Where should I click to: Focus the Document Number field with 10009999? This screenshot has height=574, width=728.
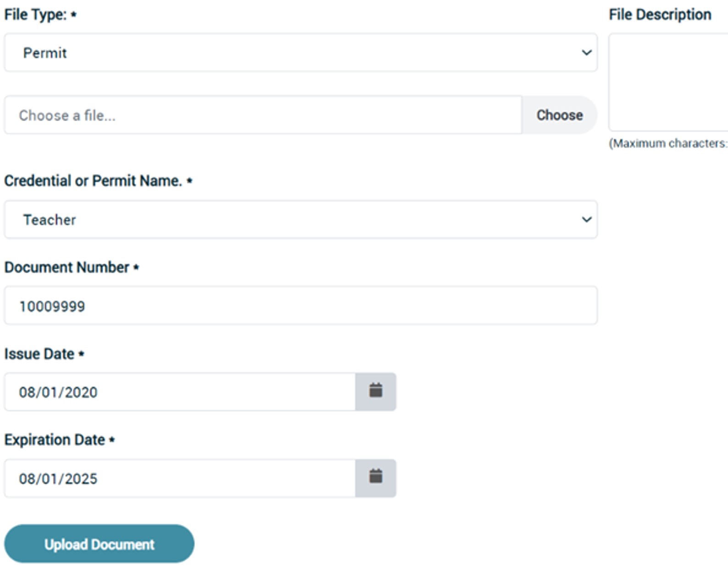point(300,306)
